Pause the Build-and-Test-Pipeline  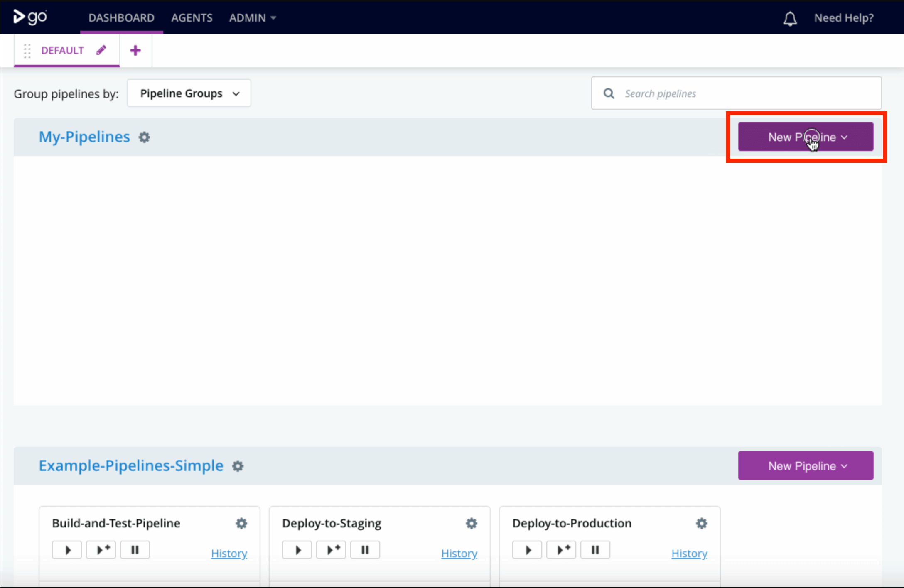click(x=135, y=550)
